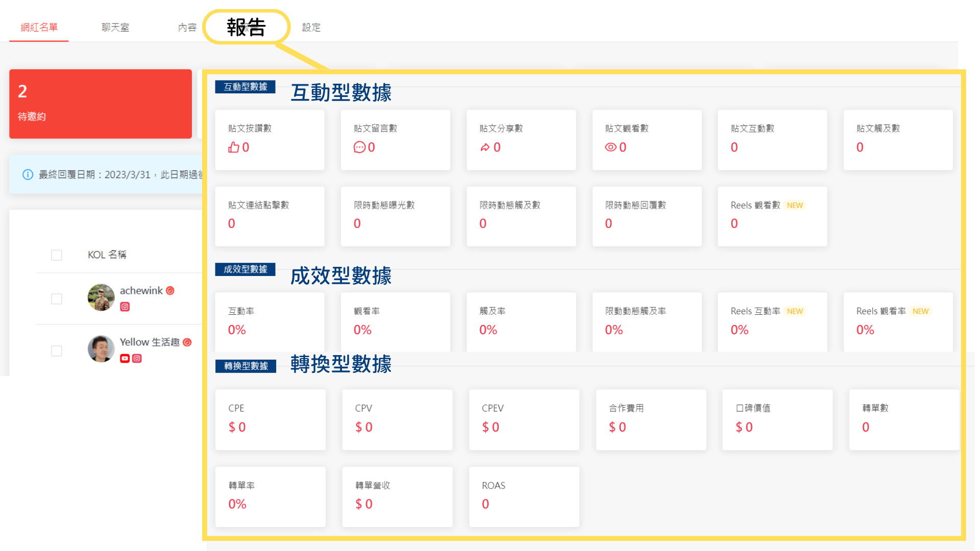Image resolution: width=980 pixels, height=551 pixels.
Task: Click Yellow 生活趣 avatar thumbnail
Action: pos(101,349)
